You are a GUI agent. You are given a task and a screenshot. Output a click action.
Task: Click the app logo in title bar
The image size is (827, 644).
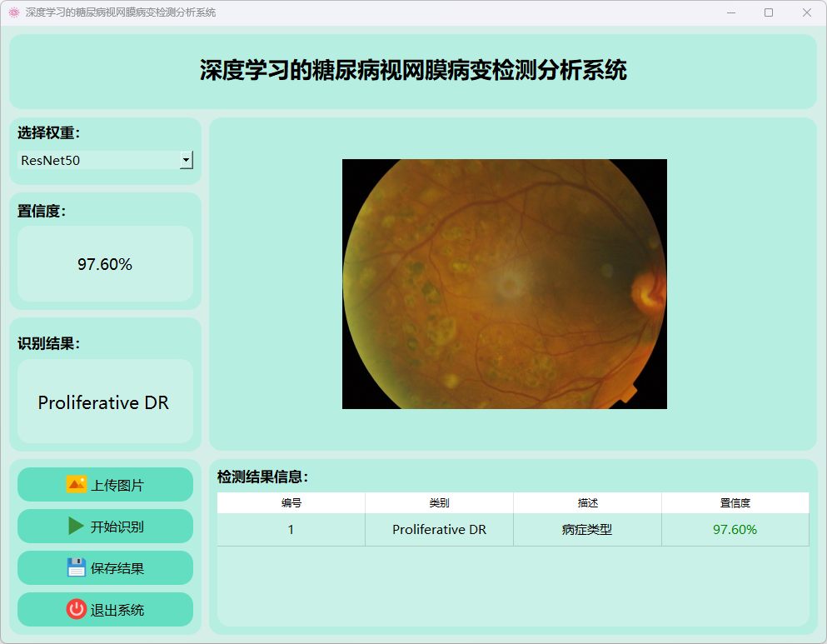tap(13, 12)
